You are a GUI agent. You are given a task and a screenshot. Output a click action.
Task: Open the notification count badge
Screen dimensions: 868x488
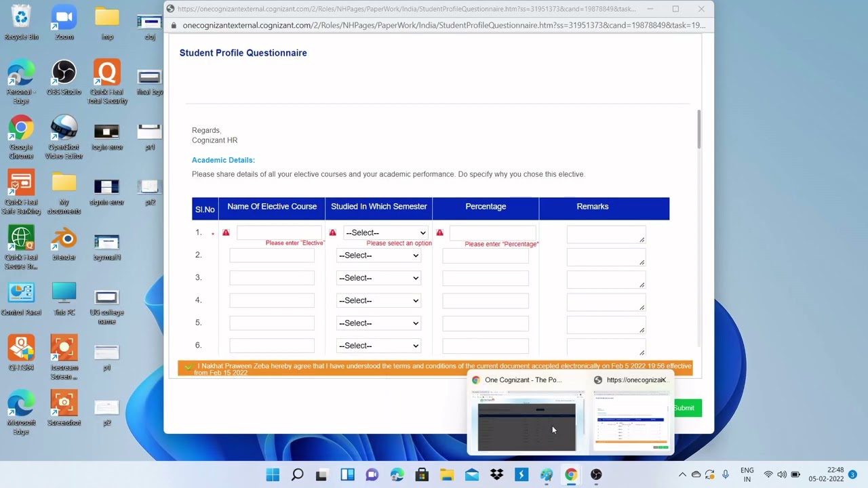(x=853, y=474)
